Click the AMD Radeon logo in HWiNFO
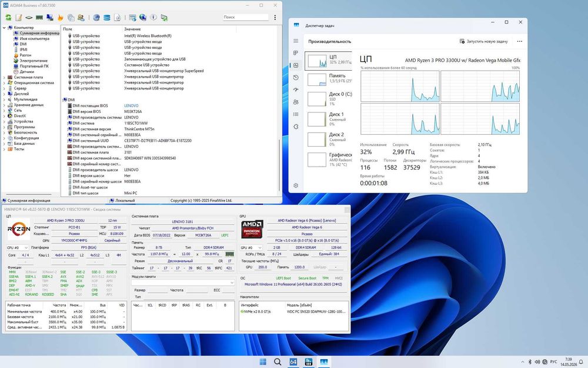The height and width of the screenshot is (368, 588). [252, 229]
